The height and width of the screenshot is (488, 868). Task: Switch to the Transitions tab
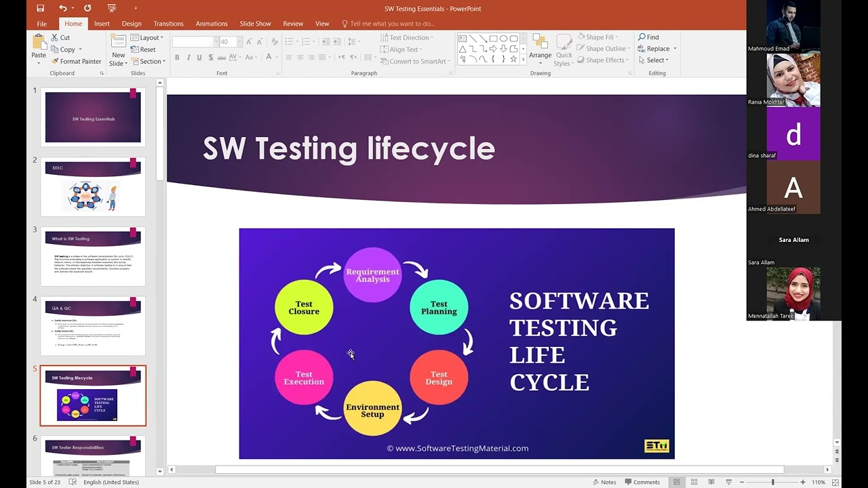pos(168,24)
